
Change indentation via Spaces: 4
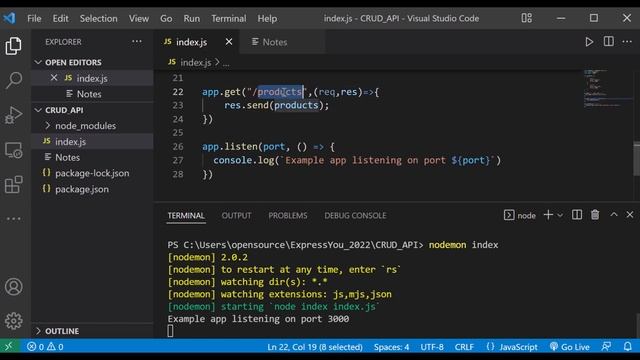coord(391,347)
